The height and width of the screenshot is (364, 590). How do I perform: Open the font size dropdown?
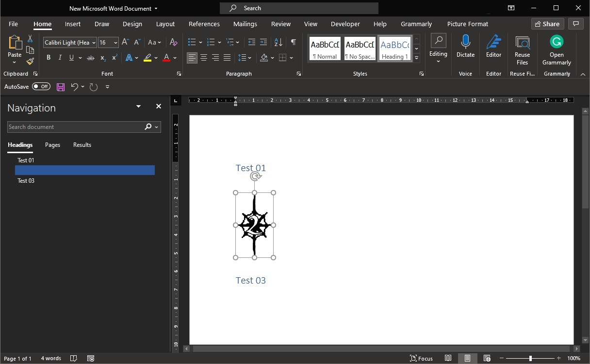(115, 43)
